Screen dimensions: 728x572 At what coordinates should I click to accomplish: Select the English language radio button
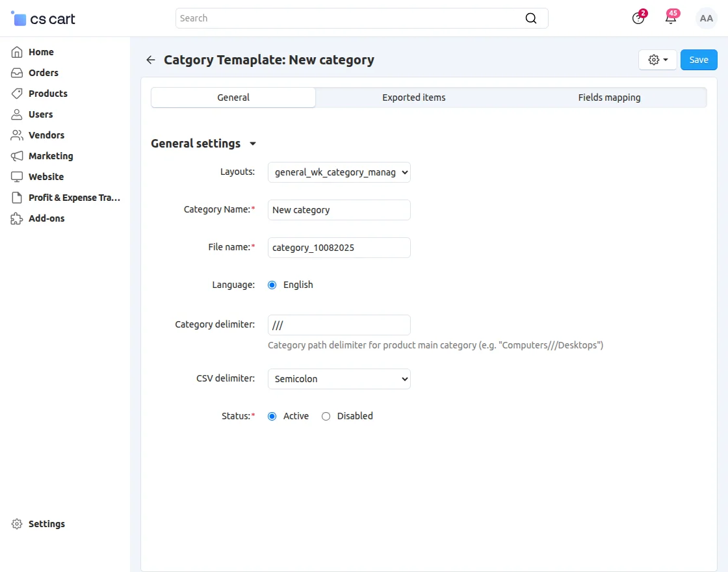272,285
